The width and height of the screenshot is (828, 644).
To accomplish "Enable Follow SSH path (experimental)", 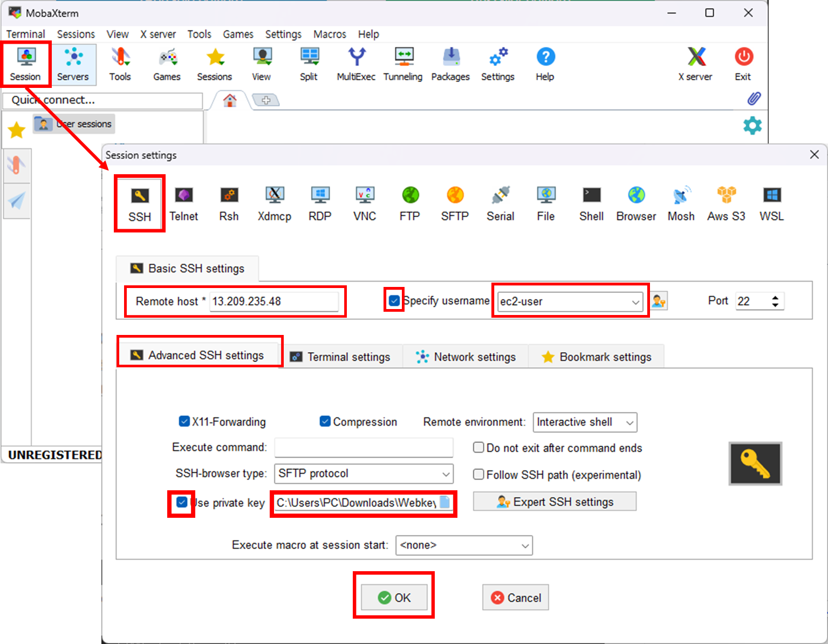I will click(478, 474).
